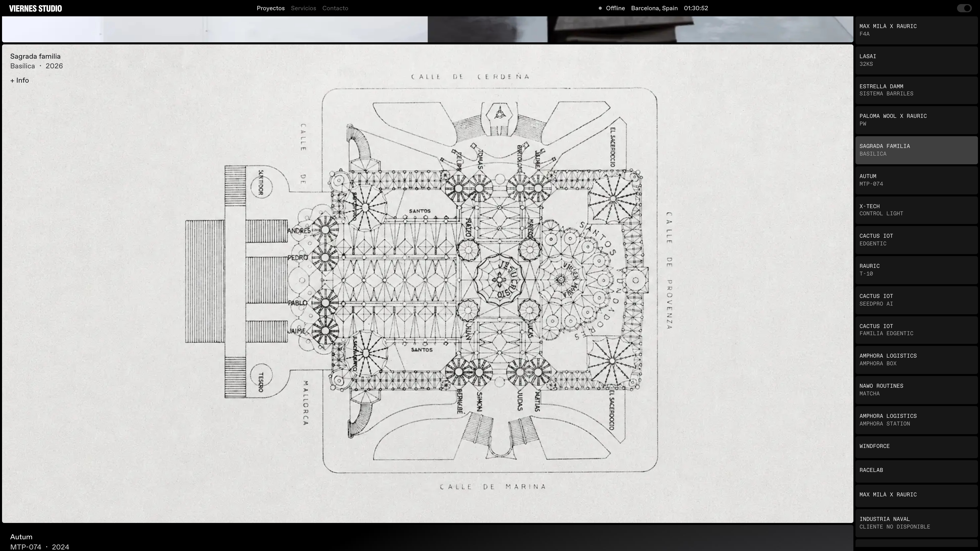Viewport: 980px width, 551px height.
Task: Select Amphora Logistics Amphora Box project
Action: click(x=916, y=360)
